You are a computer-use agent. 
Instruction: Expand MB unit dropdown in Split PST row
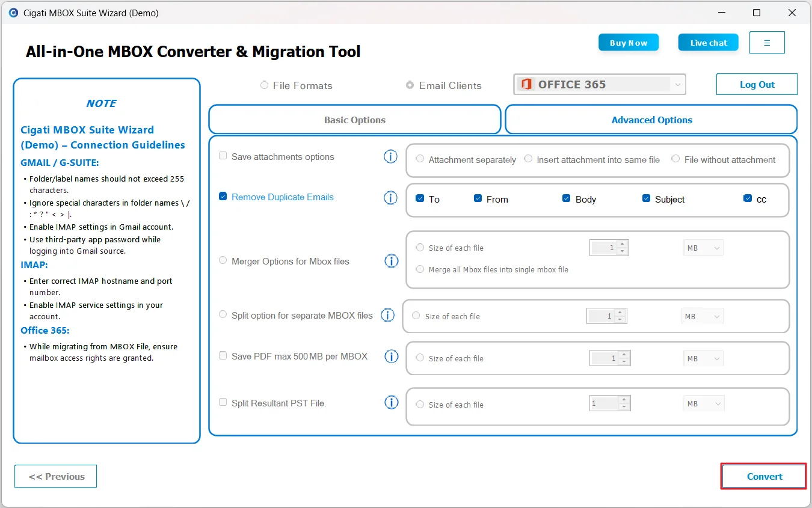(x=704, y=403)
